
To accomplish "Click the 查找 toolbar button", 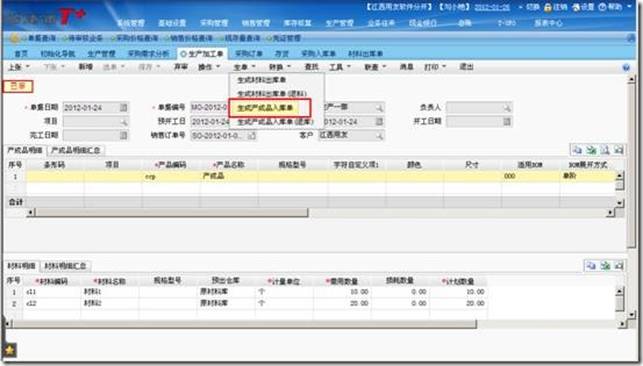I will 311,67.
